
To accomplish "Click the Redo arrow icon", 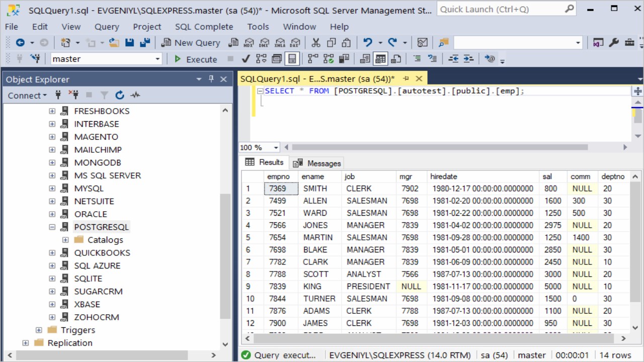I will point(392,43).
